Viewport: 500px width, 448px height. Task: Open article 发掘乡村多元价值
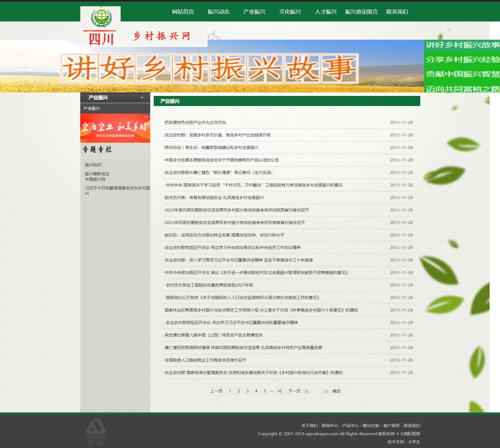point(217,135)
